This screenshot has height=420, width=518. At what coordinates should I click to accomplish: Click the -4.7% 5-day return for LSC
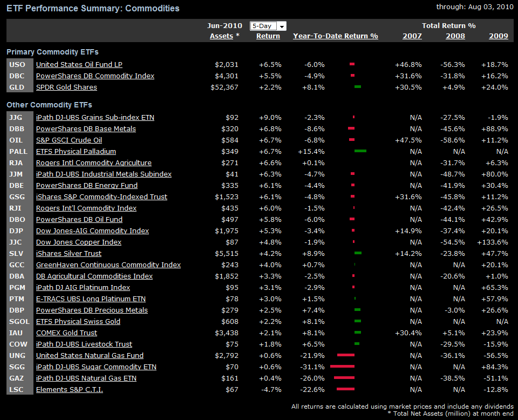coord(271,390)
